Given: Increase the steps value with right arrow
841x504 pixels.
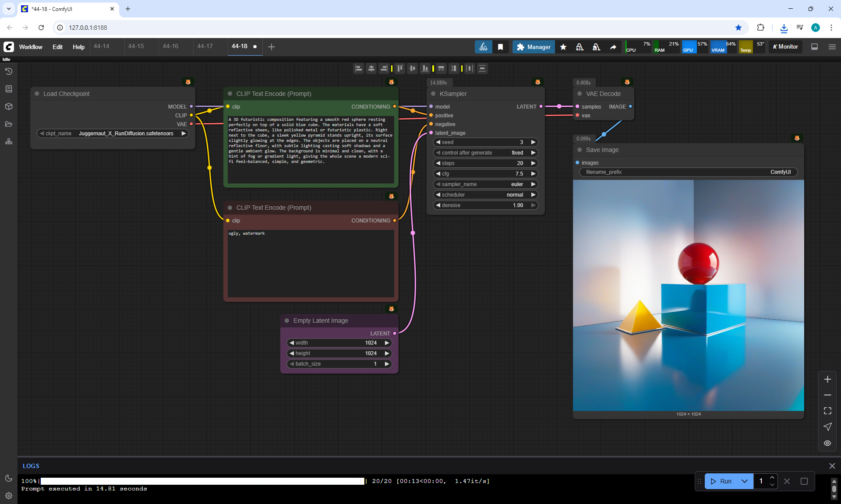Looking at the screenshot, I should coord(533,163).
